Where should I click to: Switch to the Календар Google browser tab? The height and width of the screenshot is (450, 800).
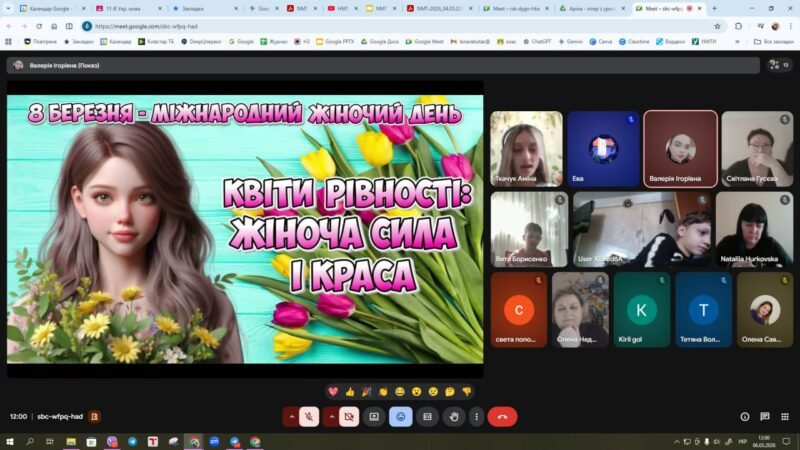50,8
